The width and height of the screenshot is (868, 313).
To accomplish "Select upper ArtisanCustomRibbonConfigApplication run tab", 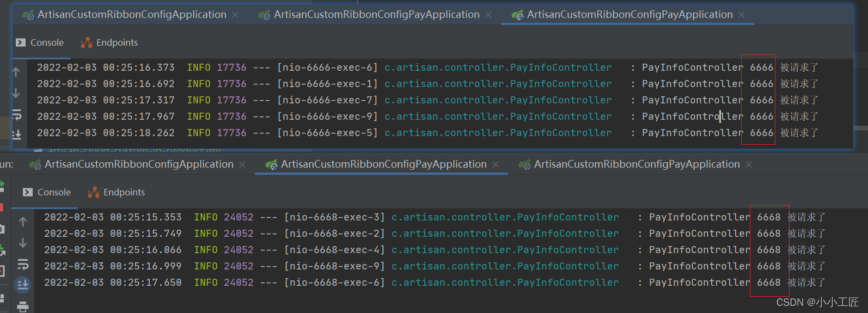I will click(x=131, y=15).
